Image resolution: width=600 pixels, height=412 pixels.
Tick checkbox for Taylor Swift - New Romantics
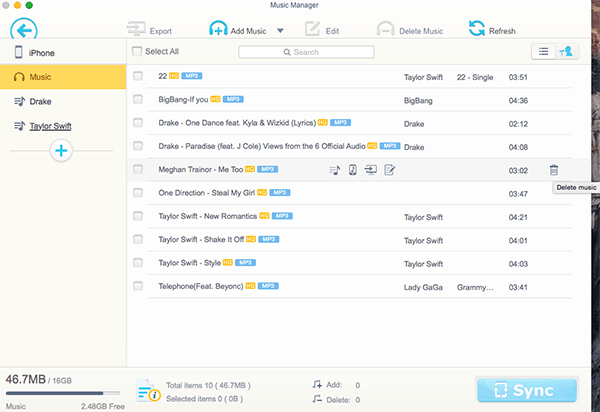pyautogui.click(x=138, y=216)
